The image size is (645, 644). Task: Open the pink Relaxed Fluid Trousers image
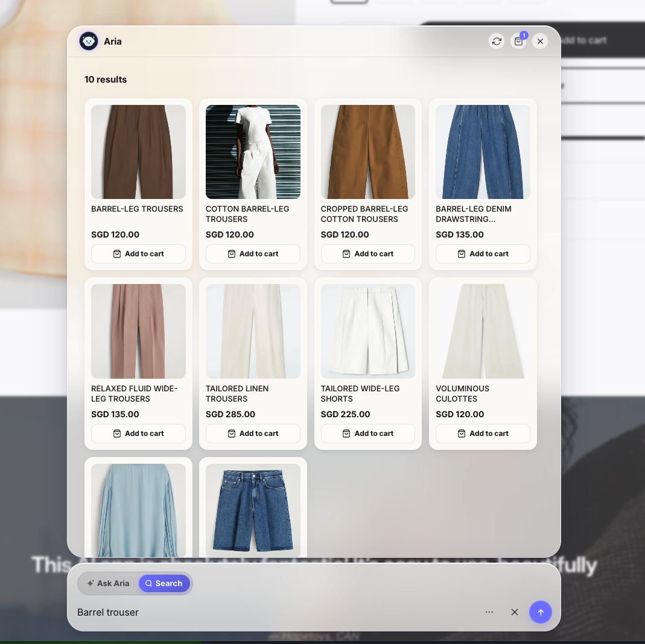138,331
